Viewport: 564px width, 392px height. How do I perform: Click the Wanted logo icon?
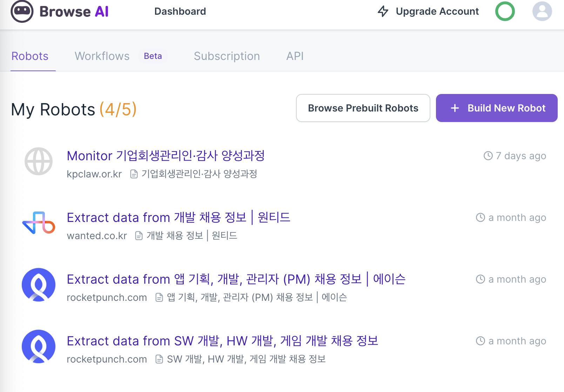coord(39,223)
